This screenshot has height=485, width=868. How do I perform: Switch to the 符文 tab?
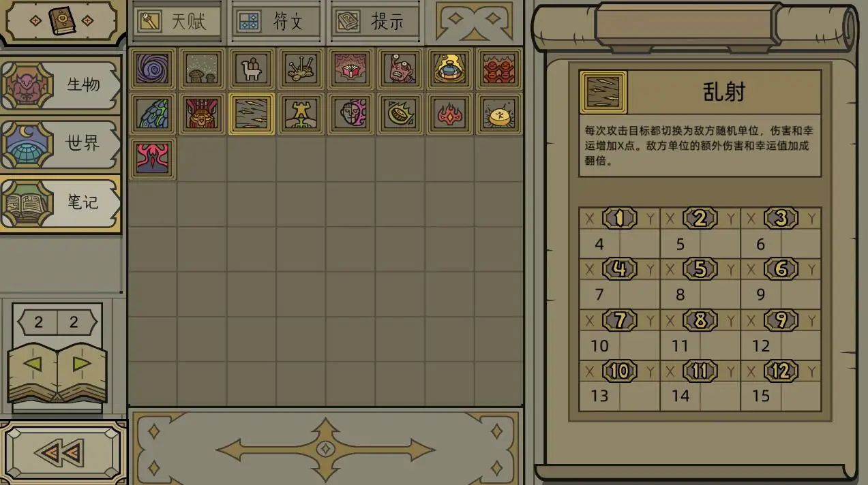[x=277, y=21]
